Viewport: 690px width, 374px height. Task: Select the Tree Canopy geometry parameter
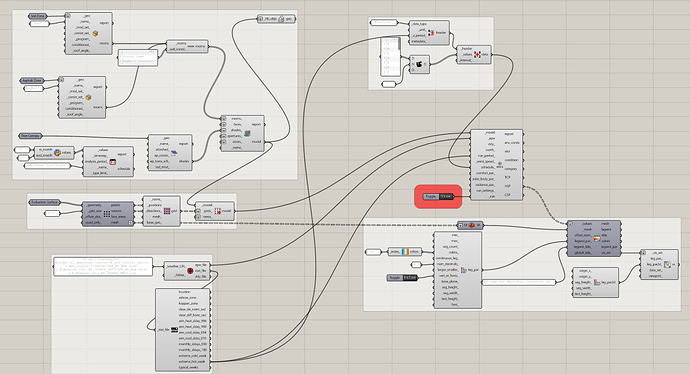[x=30, y=136]
